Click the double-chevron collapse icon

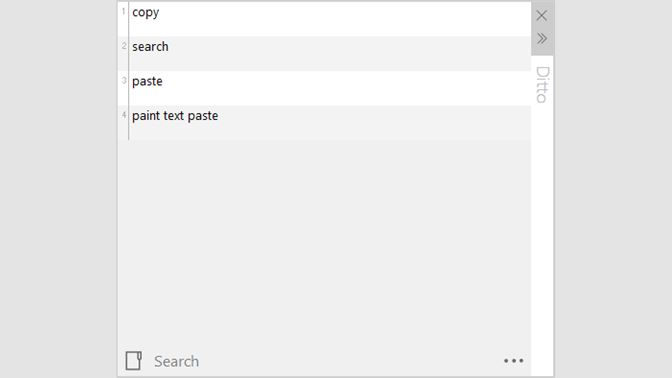click(542, 39)
